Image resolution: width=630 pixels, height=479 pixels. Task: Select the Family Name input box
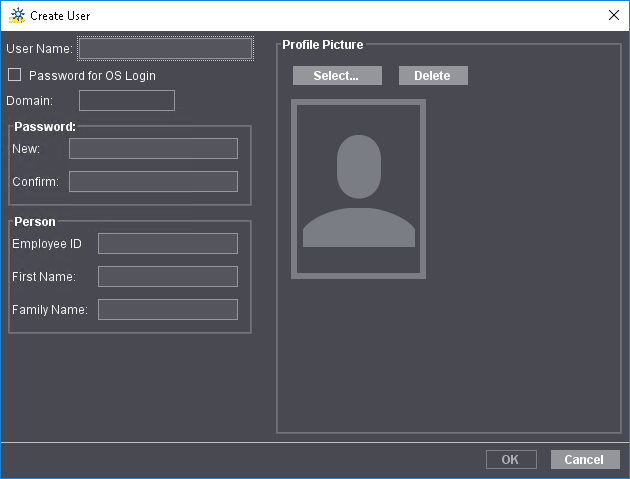[167, 310]
